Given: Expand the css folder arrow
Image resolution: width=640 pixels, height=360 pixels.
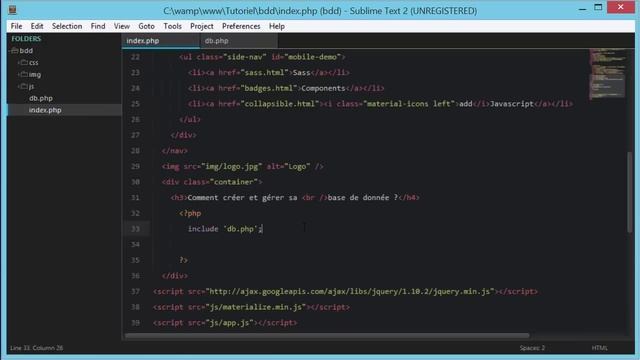Looking at the screenshot, I should pos(18,62).
